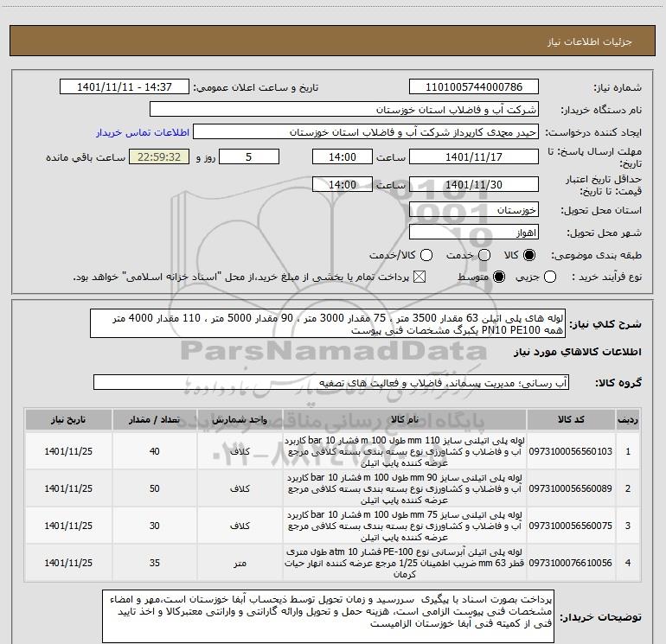Click the response deadline hour 14:00 field

(x=343, y=157)
